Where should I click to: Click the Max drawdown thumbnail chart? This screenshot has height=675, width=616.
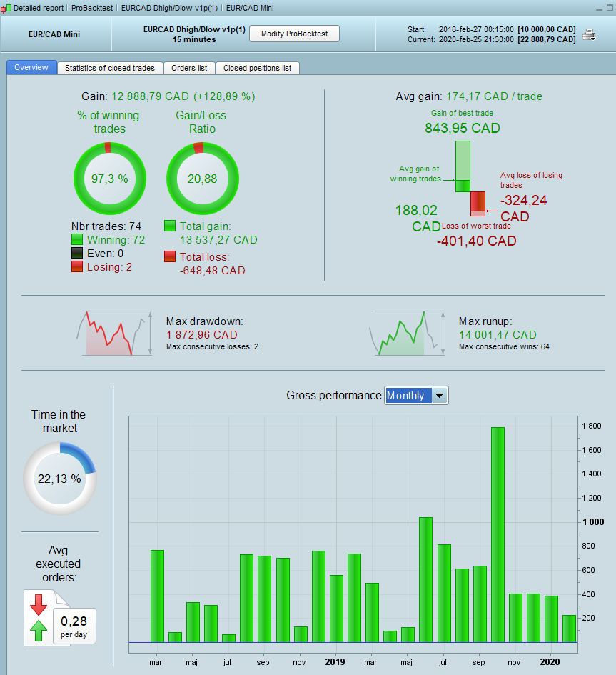(x=114, y=333)
